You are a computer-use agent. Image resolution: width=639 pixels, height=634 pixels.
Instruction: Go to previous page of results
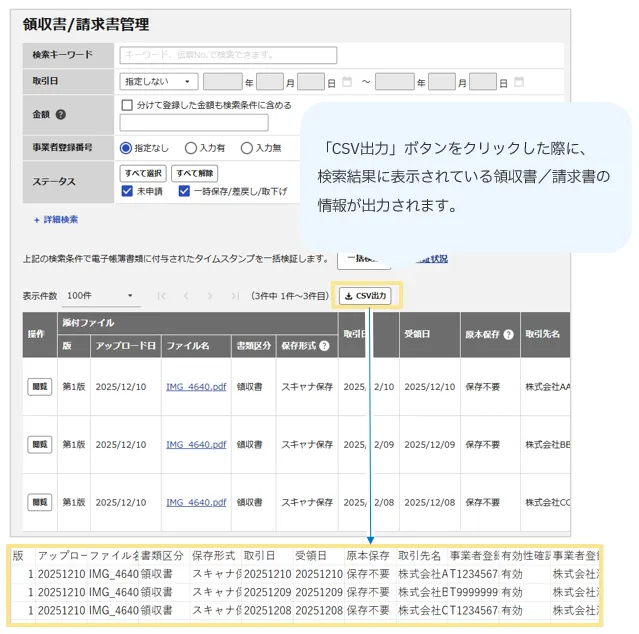(185, 296)
